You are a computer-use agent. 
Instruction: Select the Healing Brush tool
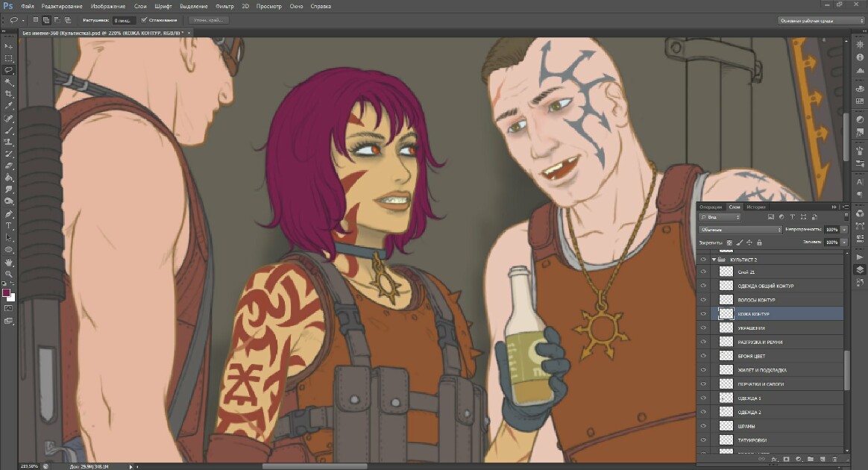(x=8, y=119)
